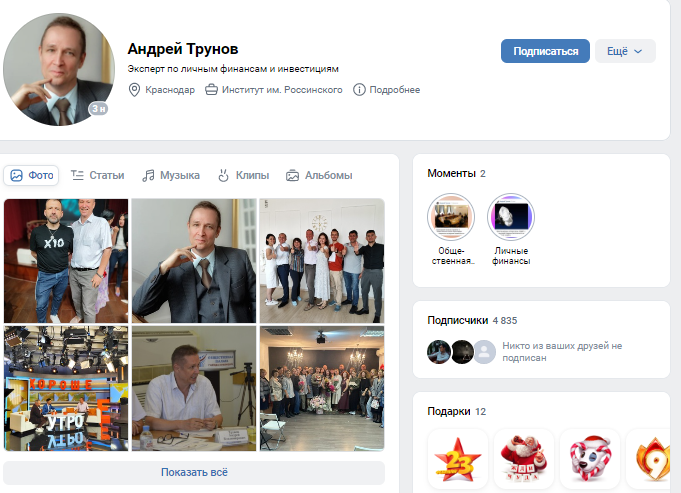Screen dimensions: 681x493
Task: Click the album icon by Альбомы
Action: (292, 175)
